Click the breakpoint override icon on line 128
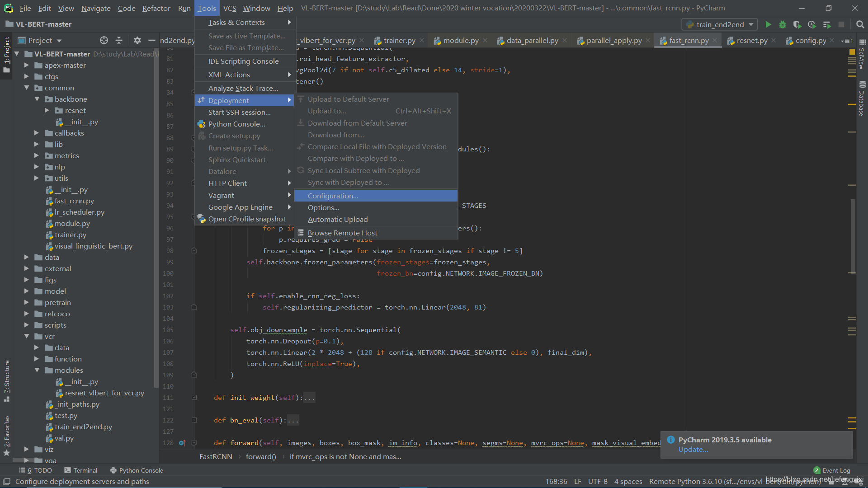 point(182,443)
